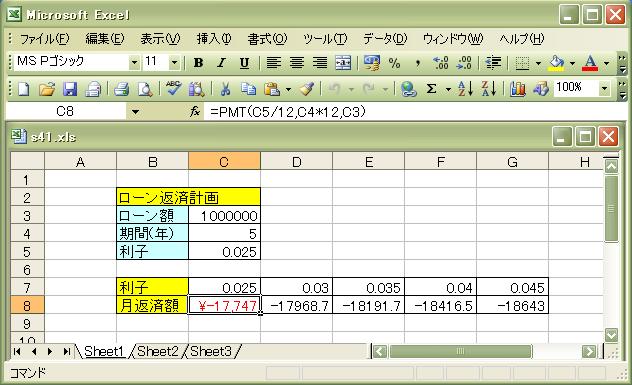Image resolution: width=632 pixels, height=385 pixels.
Task: Switch to the Sheet2 tab
Action: pyautogui.click(x=158, y=352)
